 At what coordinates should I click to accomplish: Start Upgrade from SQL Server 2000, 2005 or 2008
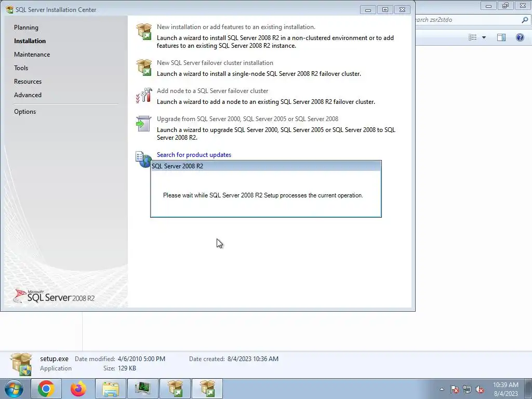(x=247, y=119)
